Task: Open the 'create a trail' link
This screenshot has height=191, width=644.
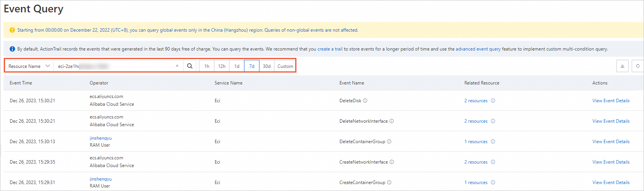Action: coord(330,49)
